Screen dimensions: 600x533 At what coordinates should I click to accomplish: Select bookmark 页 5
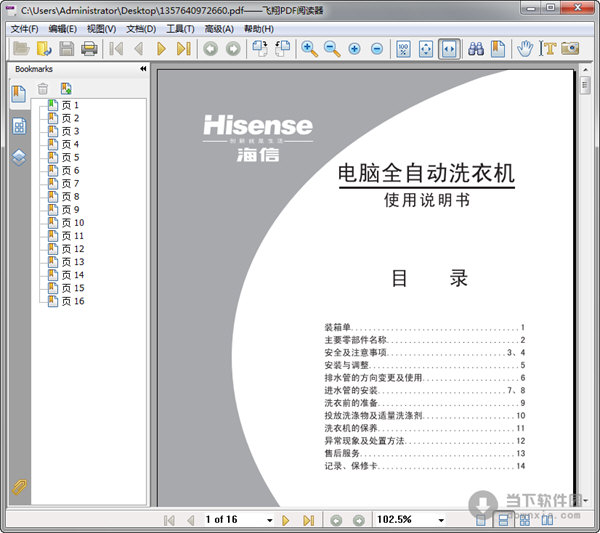coord(70,157)
